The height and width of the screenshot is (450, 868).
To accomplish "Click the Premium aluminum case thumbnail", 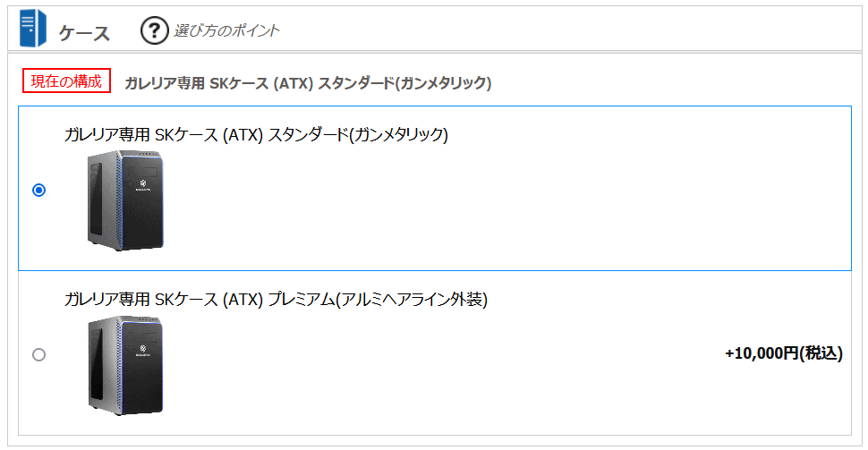I will 125,365.
